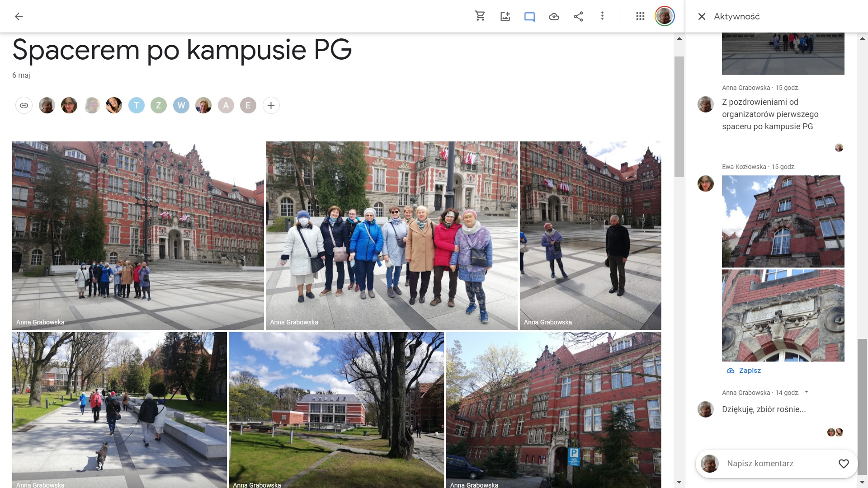Open the group photo thumbnail with nine people
The image size is (868, 488).
point(392,235)
